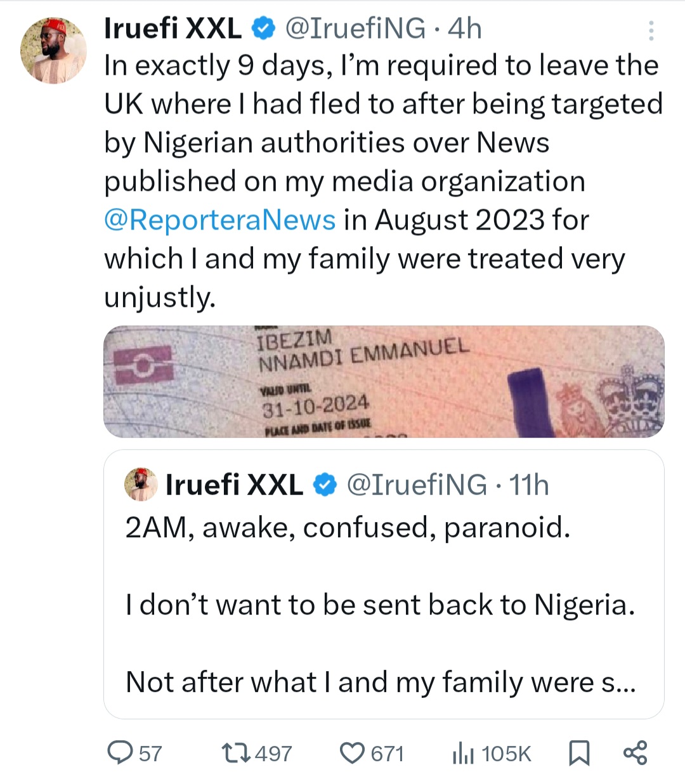Bookmark this tweet
This screenshot has height=784, width=685.
coord(578,754)
